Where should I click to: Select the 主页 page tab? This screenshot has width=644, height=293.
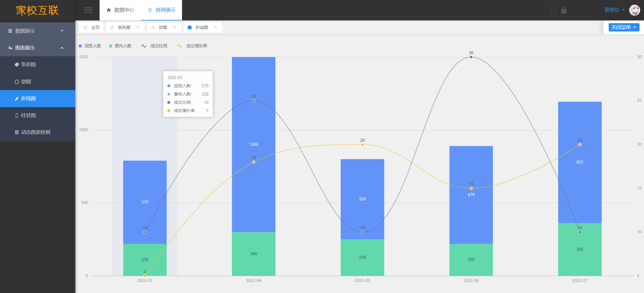[x=92, y=27]
